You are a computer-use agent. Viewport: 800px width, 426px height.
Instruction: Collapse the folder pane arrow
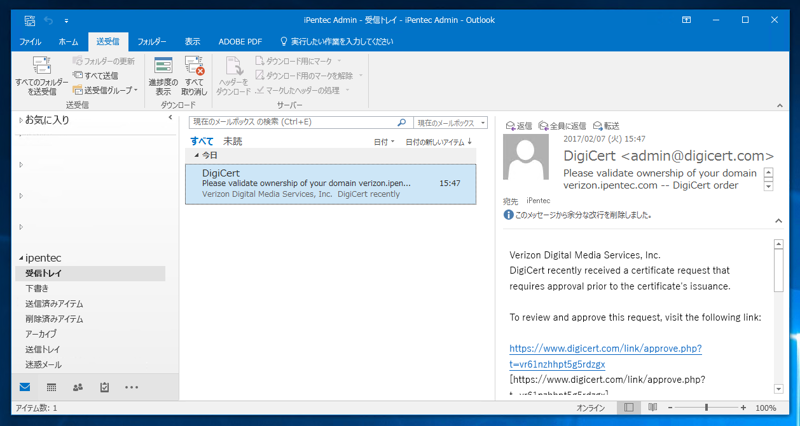[170, 117]
